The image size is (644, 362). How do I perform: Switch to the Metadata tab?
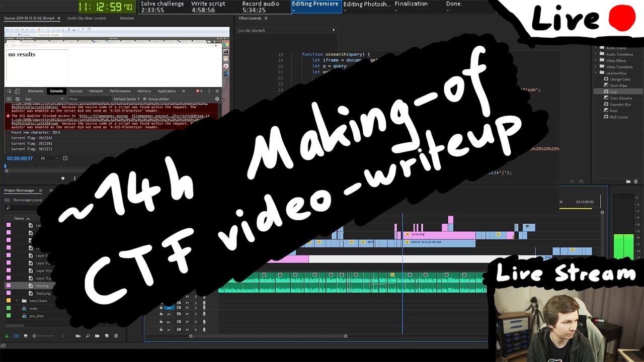click(127, 18)
